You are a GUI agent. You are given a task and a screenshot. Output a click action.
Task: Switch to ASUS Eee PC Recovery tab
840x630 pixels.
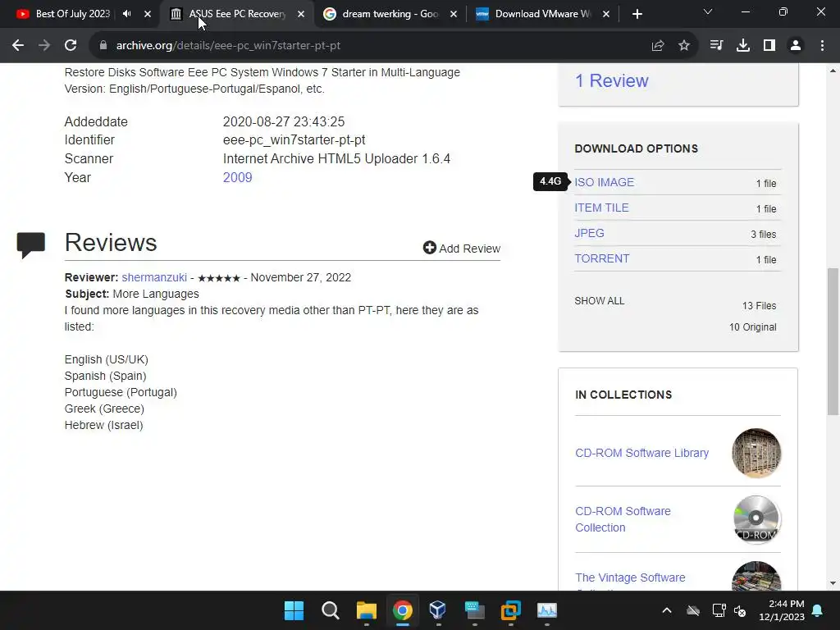(x=237, y=14)
